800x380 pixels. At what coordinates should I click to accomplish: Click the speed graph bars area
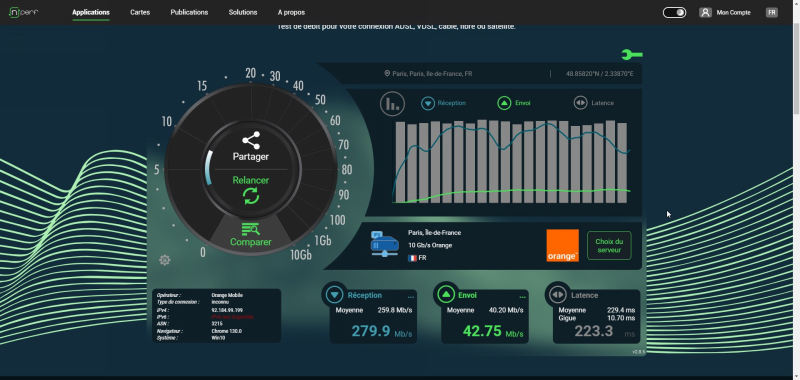click(x=512, y=162)
